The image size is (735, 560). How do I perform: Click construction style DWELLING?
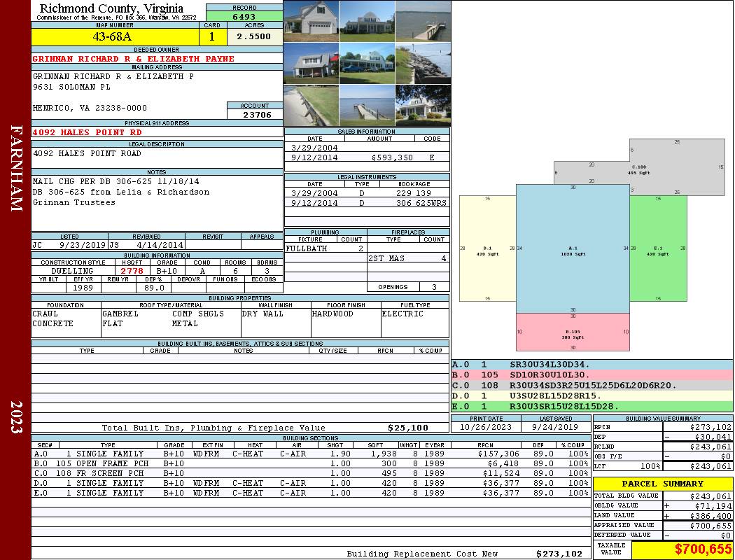pyautogui.click(x=72, y=271)
